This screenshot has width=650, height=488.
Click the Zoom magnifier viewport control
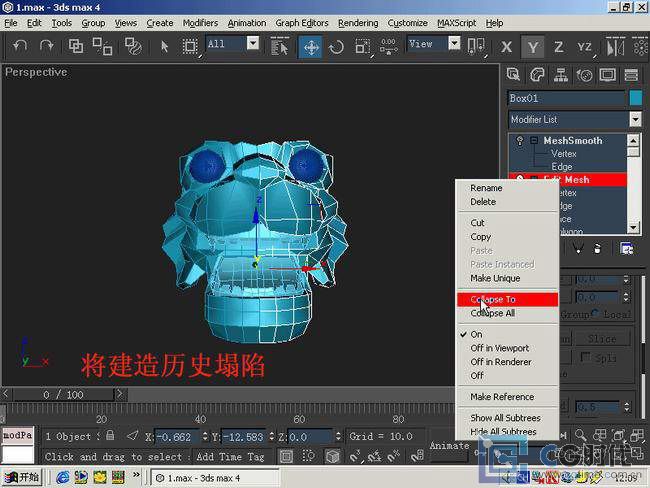[x=580, y=435]
